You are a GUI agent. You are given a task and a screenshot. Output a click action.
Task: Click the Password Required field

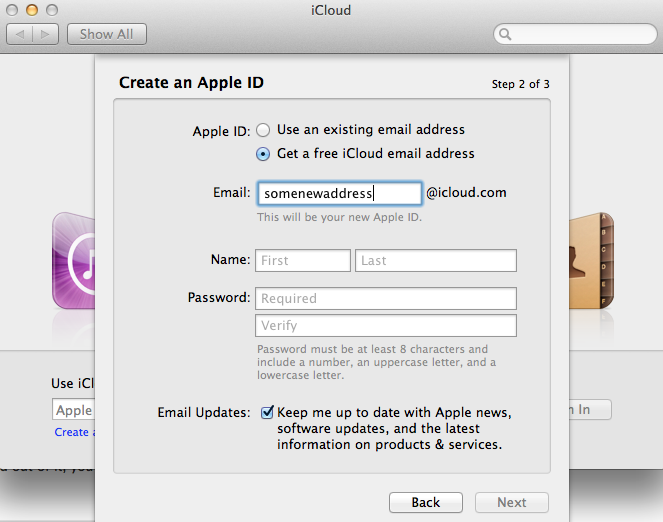pos(386,298)
